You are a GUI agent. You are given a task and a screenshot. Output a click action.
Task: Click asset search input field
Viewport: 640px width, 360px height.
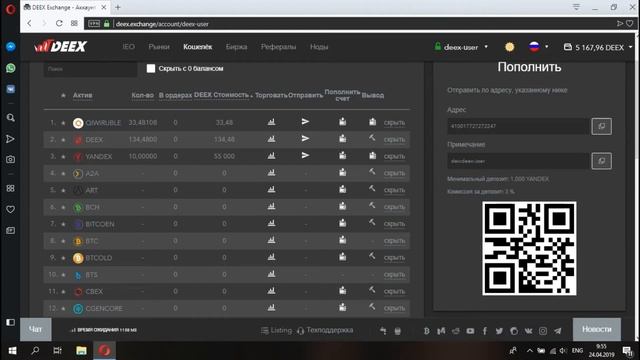tap(90, 69)
